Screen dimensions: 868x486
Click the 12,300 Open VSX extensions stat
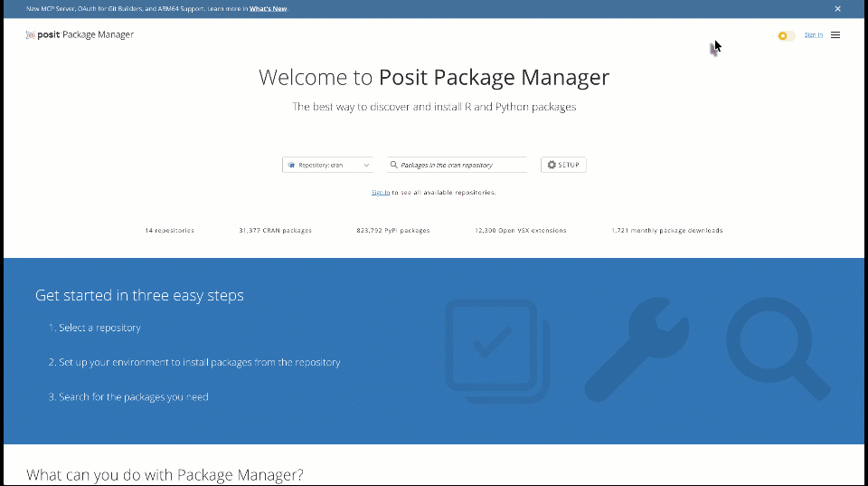(521, 231)
